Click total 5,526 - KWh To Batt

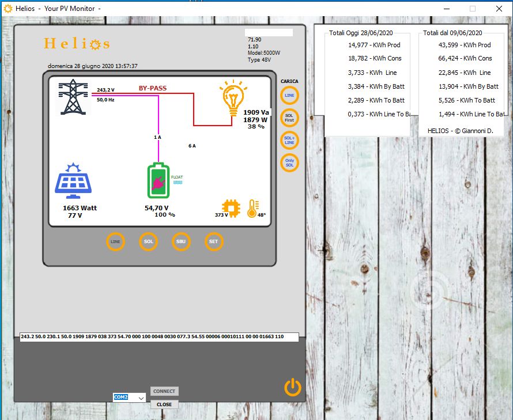pos(467,100)
